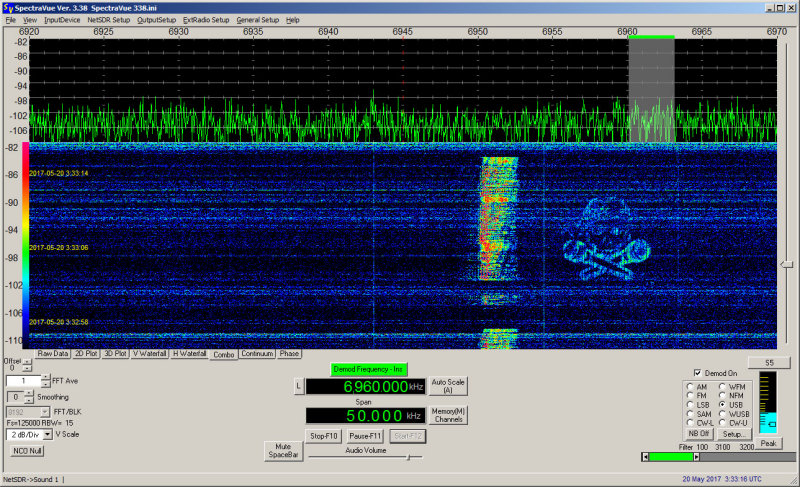800x487 pixels.
Task: Click the squelch marker on S-meter
Action: pyautogui.click(x=772, y=424)
